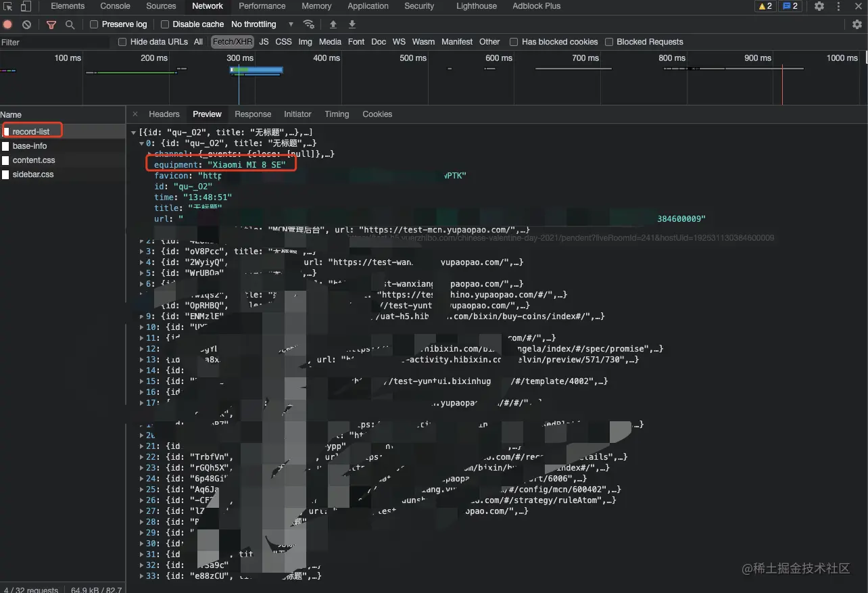This screenshot has width=868, height=593.
Task: Select the content.css request
Action: tap(63, 160)
